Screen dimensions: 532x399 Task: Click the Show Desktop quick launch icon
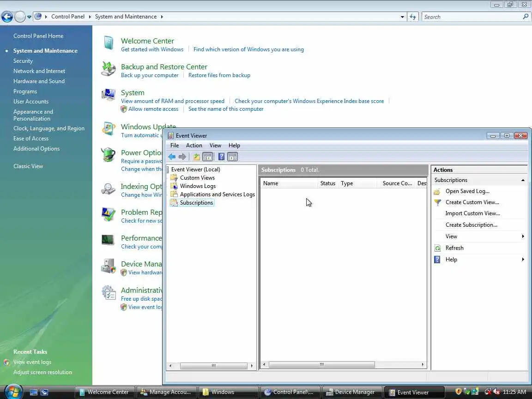[x=34, y=392]
